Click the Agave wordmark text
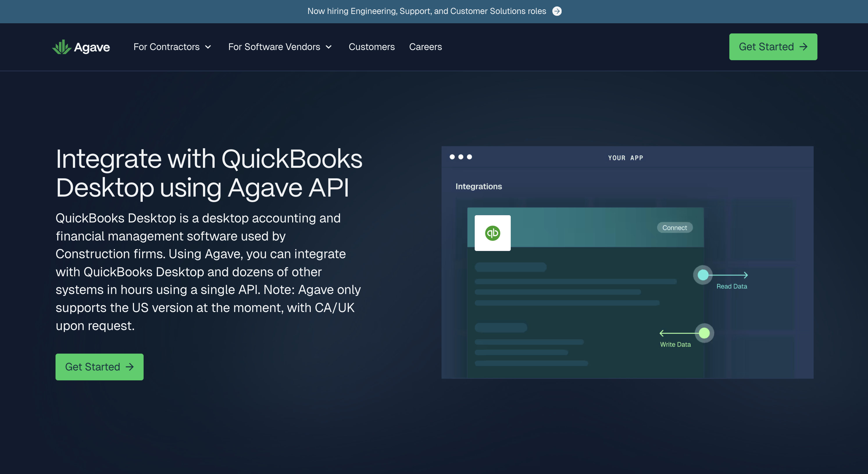 click(x=92, y=47)
